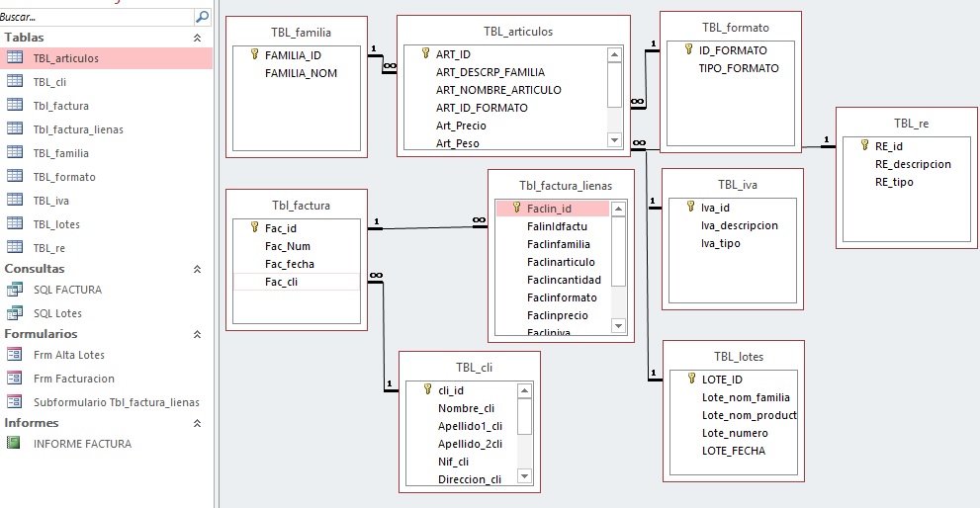Select the TBL_articulos table icon in navigation pane
Image resolution: width=980 pixels, height=508 pixels.
[15, 57]
